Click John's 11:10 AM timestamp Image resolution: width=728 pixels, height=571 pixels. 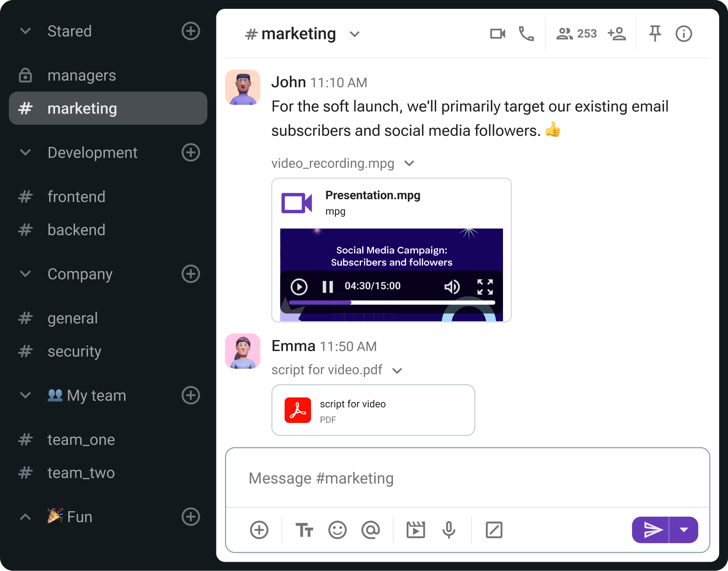click(x=339, y=83)
